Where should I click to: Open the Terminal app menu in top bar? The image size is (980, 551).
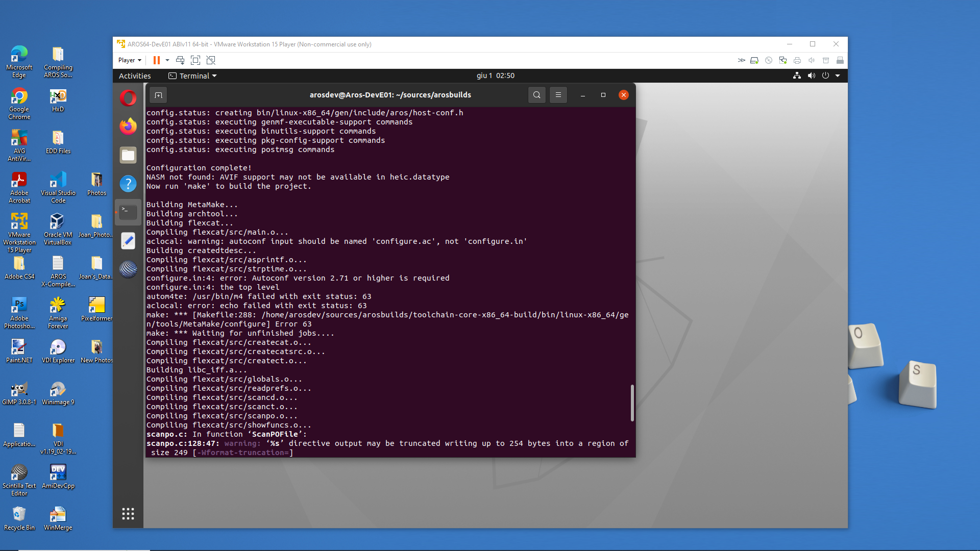193,76
